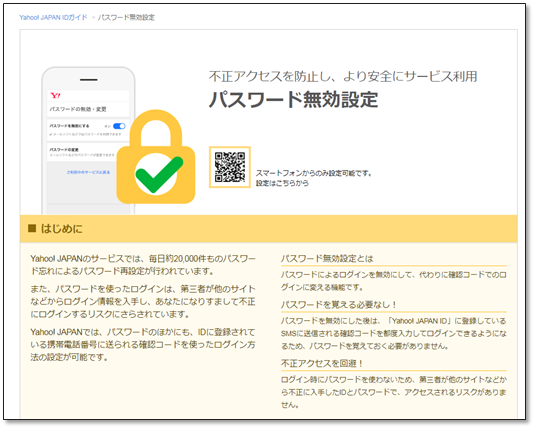Click the QR code image
Image resolution: width=535 pixels, height=429 pixels.
pyautogui.click(x=230, y=167)
